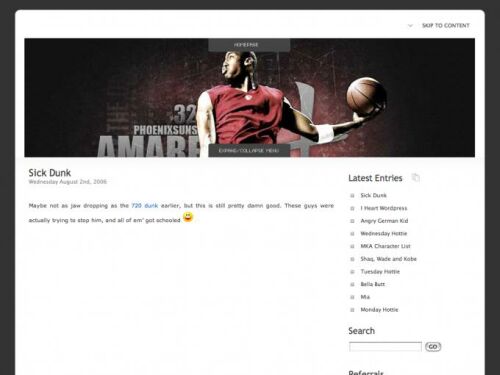Click the smiley emoticon in the post
Image resolution: width=500 pixels, height=375 pixels.
pyautogui.click(x=188, y=217)
